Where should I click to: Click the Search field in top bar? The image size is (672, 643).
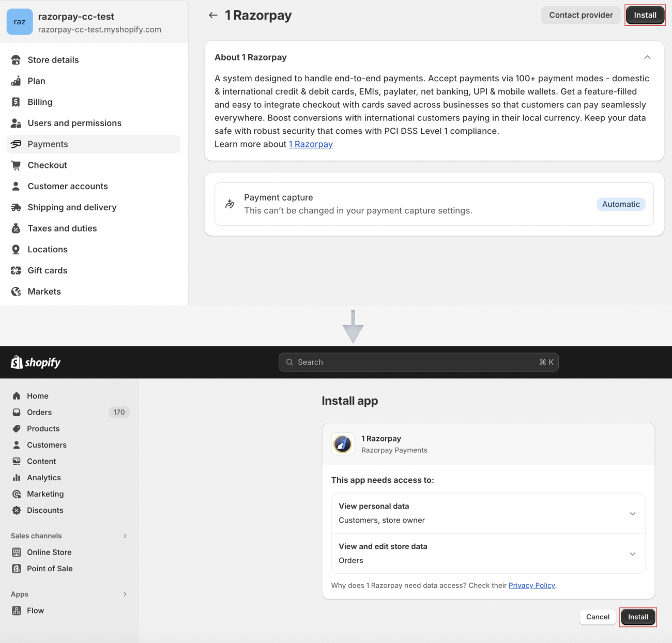pyautogui.click(x=419, y=362)
